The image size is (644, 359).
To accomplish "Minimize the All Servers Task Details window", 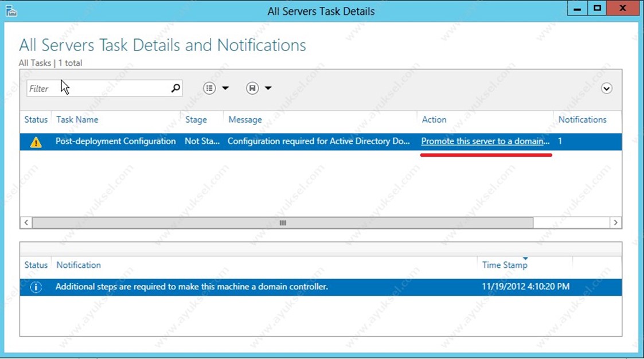I will [x=577, y=9].
